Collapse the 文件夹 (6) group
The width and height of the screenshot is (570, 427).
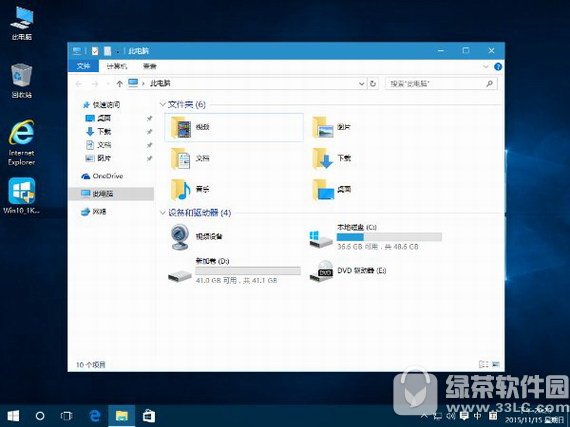[x=162, y=104]
